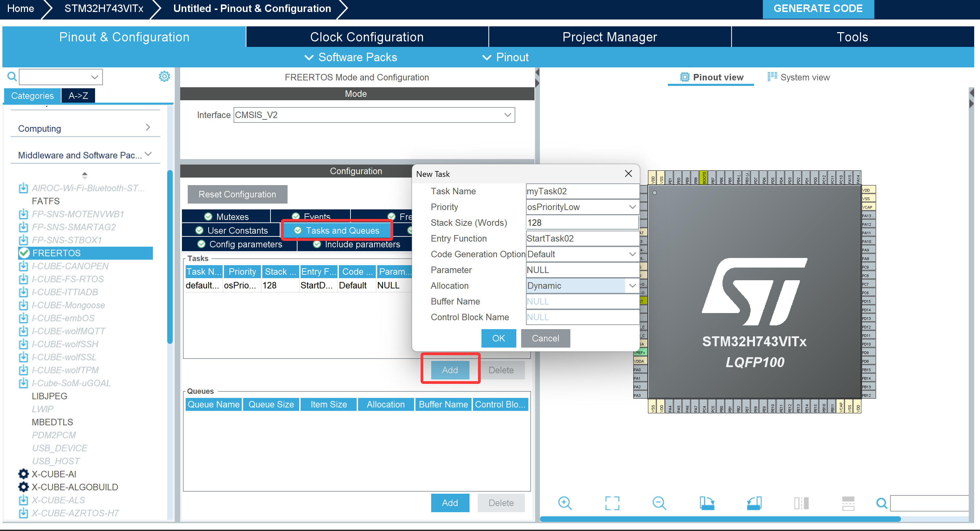Viewport: 980px width, 531px height.
Task: Zoom in on the chip pinout view
Action: click(x=565, y=503)
